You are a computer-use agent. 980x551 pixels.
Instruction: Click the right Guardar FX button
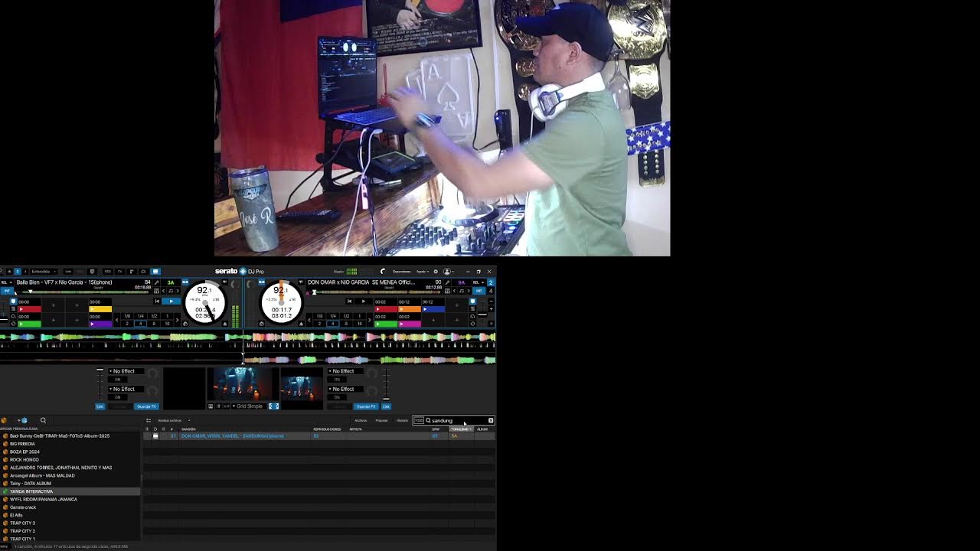366,406
